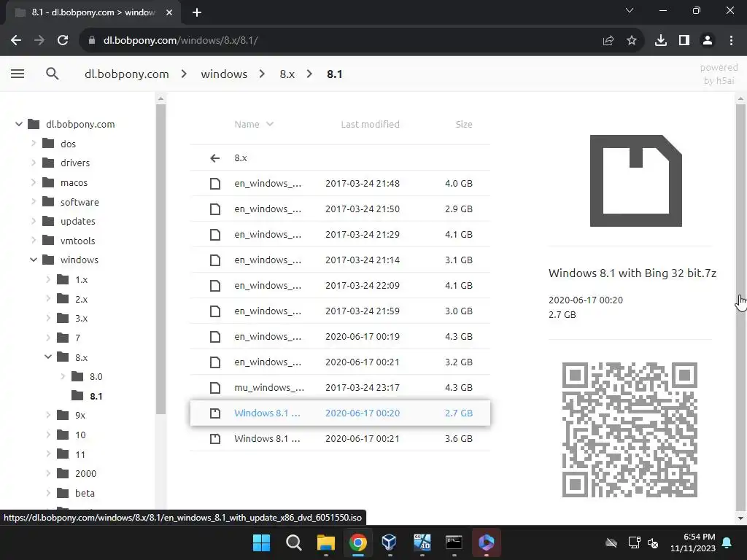Reload the page with refresh icon
Screen dimensions: 747x560
(63, 41)
